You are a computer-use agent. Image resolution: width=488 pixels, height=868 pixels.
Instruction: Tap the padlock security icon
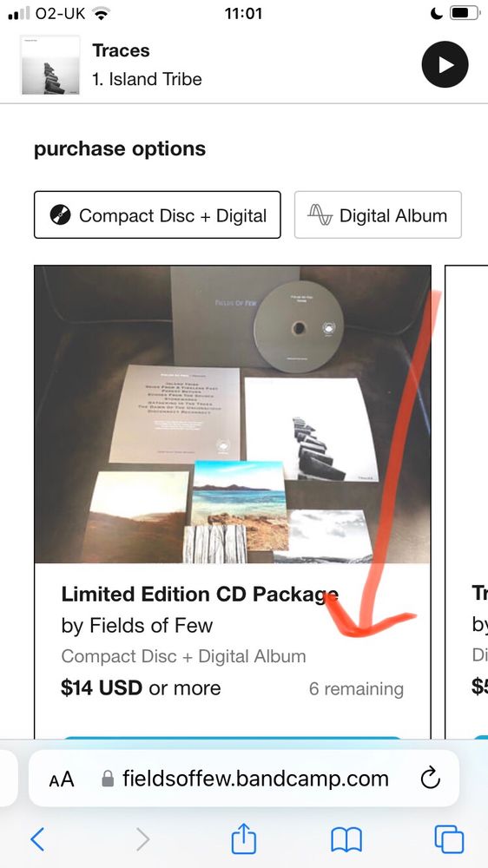[108, 779]
